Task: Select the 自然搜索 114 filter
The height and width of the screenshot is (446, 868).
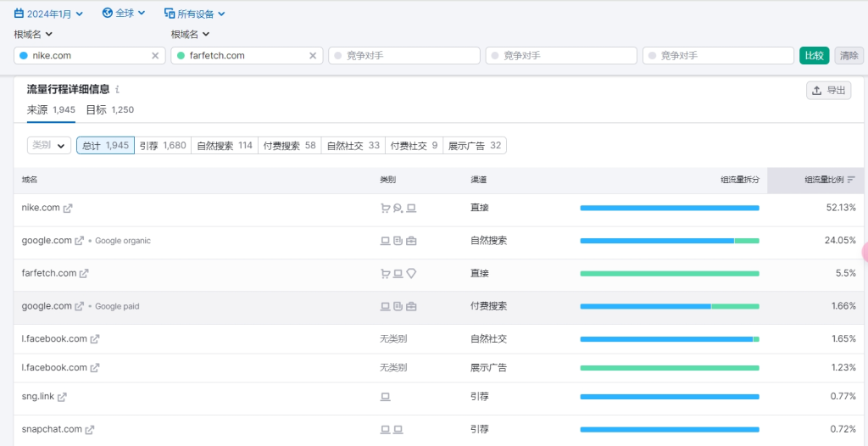Action: tap(225, 145)
